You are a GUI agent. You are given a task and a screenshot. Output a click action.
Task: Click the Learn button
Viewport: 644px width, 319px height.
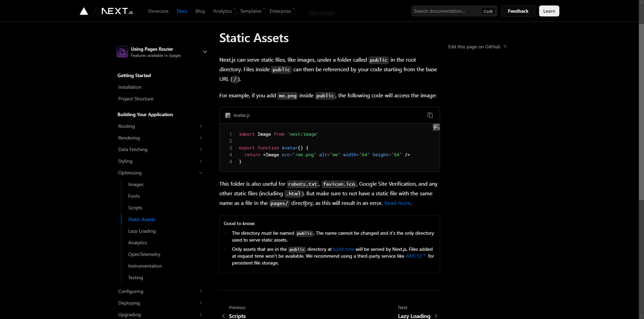549,11
